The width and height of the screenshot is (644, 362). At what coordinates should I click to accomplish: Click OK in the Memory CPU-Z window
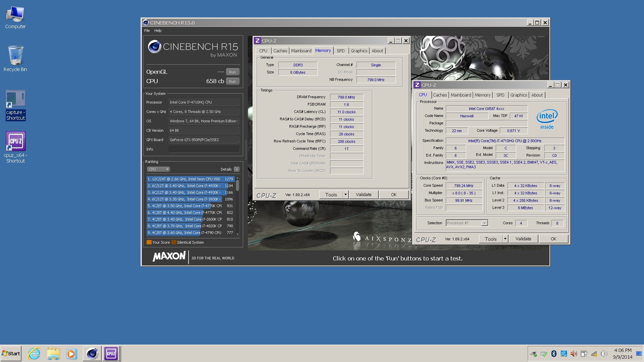(394, 194)
